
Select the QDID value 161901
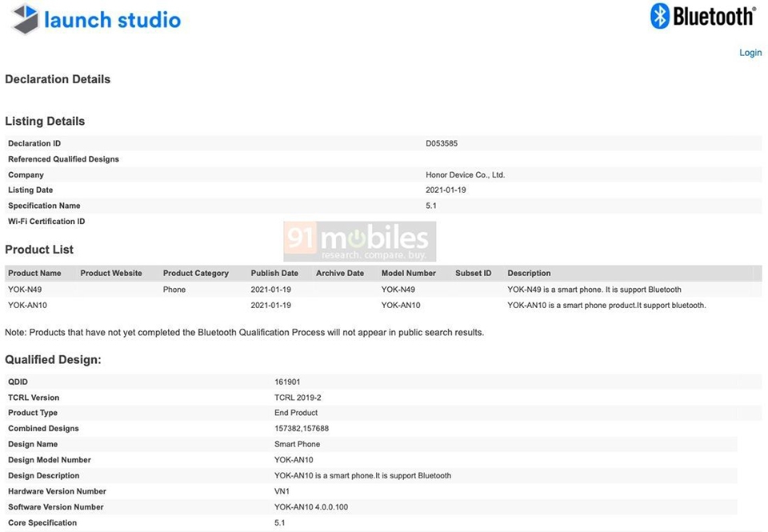click(287, 382)
